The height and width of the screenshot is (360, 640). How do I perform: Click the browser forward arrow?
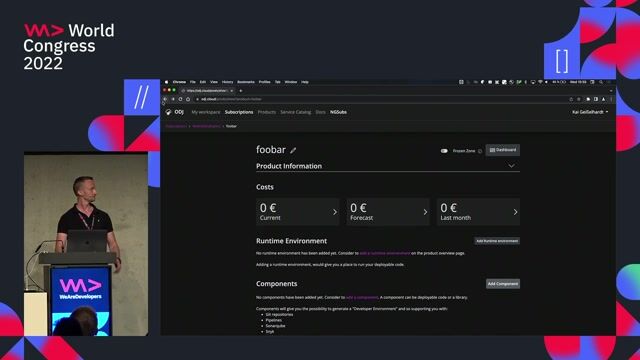173,99
